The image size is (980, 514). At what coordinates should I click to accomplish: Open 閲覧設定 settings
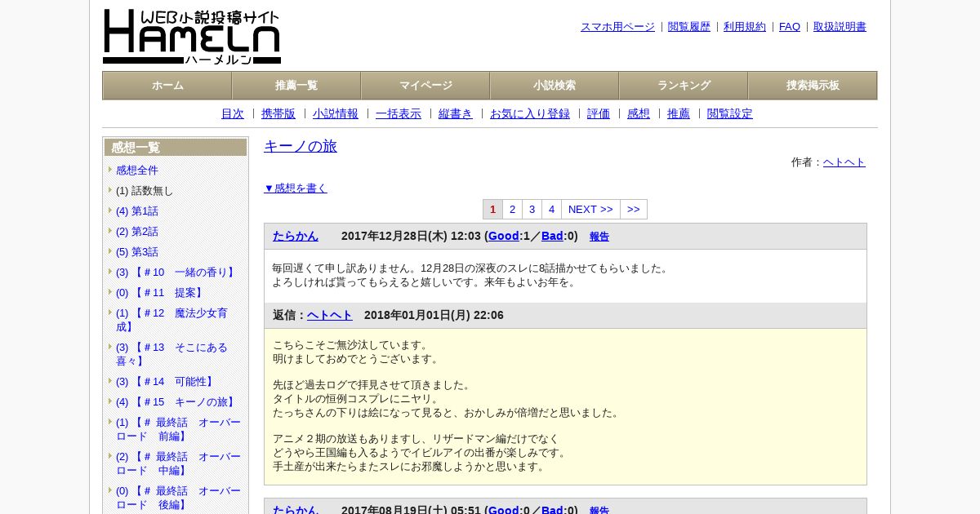point(730,113)
